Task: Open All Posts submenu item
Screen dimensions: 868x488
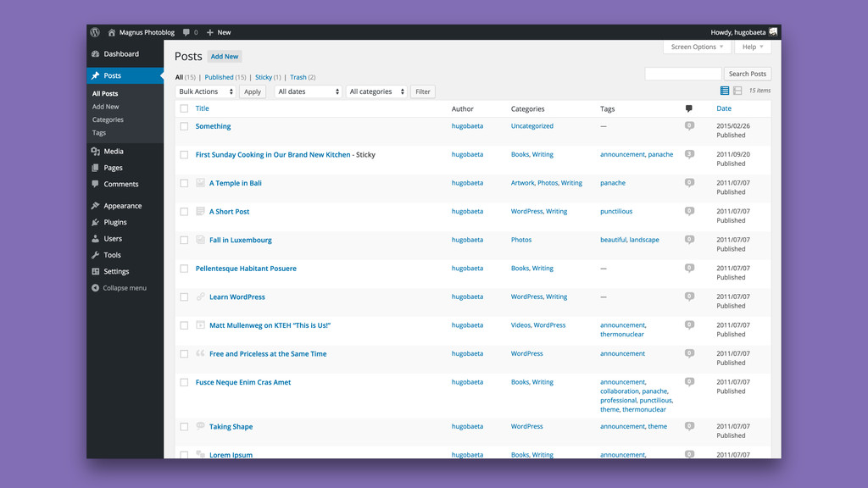Action: pyautogui.click(x=105, y=93)
